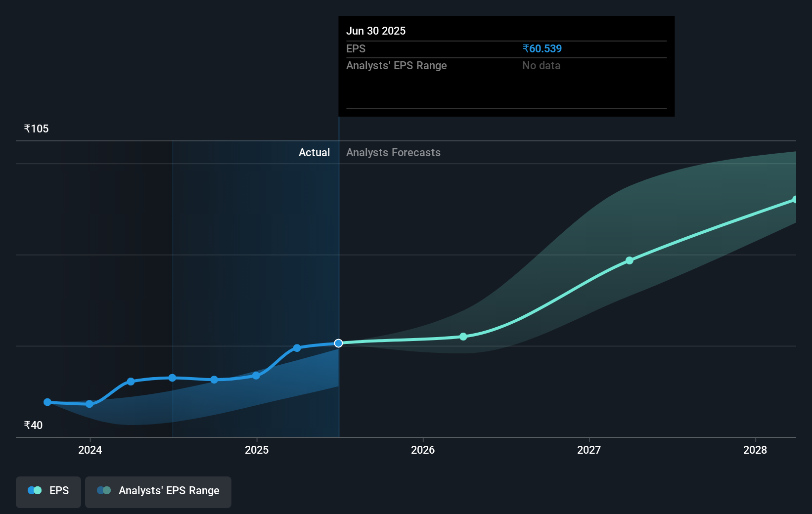Viewport: 812px width, 514px height.
Task: Click the earliest 2024 EPS data point
Action: click(47, 402)
